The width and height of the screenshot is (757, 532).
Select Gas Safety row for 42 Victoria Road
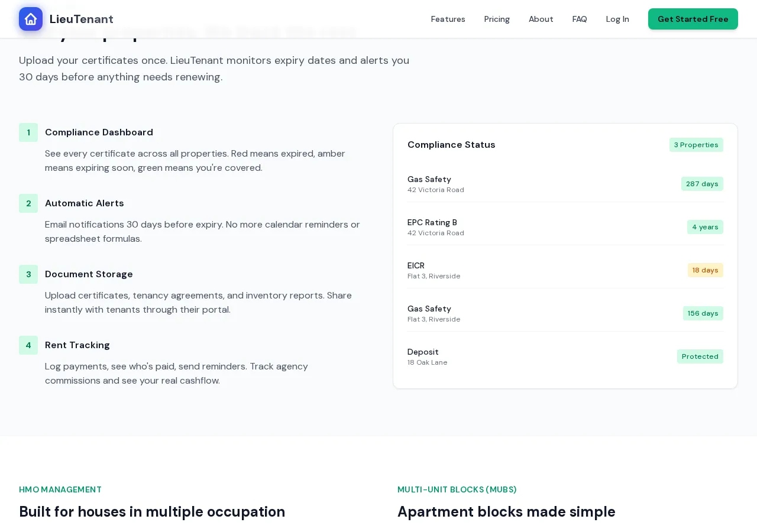point(565,184)
